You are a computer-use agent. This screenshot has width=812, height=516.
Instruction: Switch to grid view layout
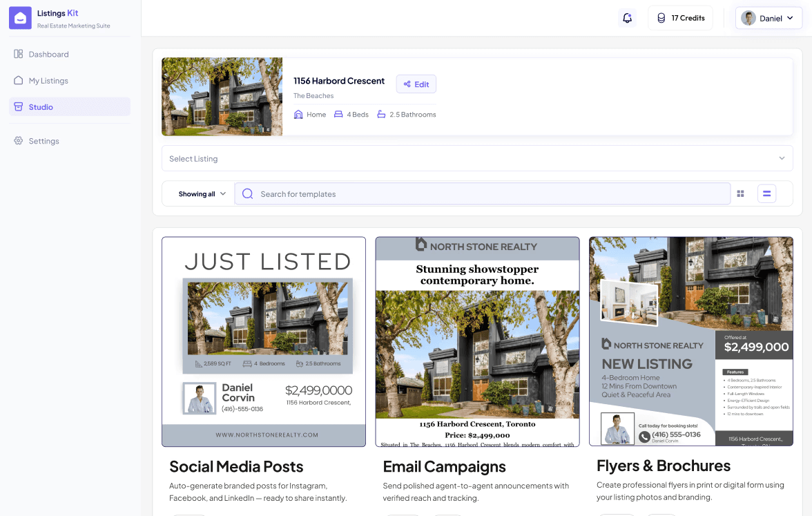click(x=740, y=193)
